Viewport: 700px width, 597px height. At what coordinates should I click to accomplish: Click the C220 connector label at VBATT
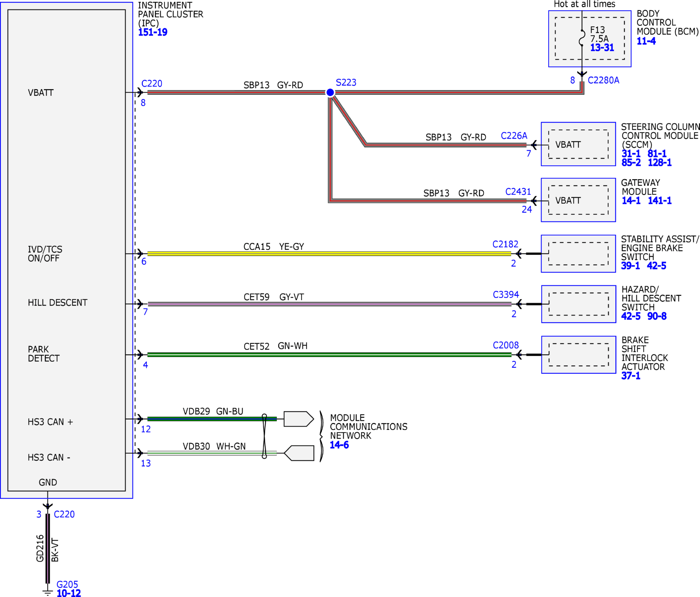click(152, 83)
